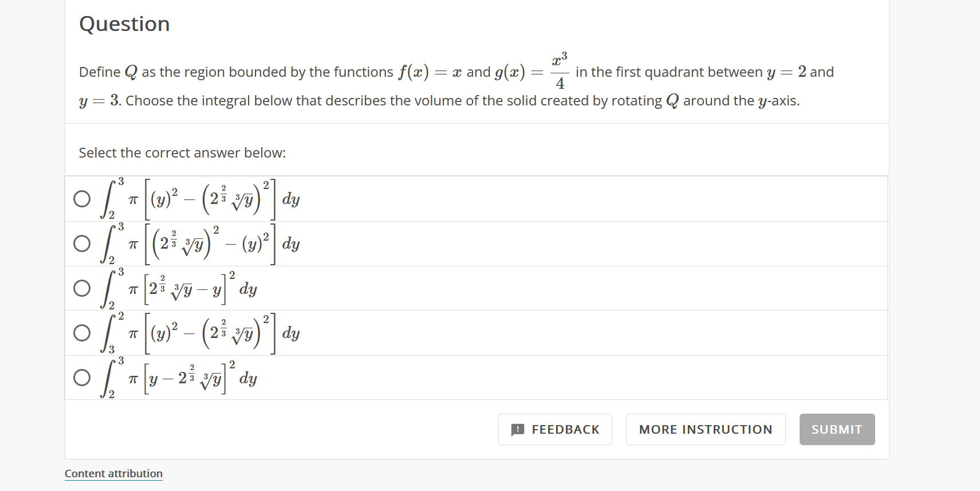Submit your chosen answer
Viewport: 980px width, 491px height.
pyautogui.click(x=837, y=429)
